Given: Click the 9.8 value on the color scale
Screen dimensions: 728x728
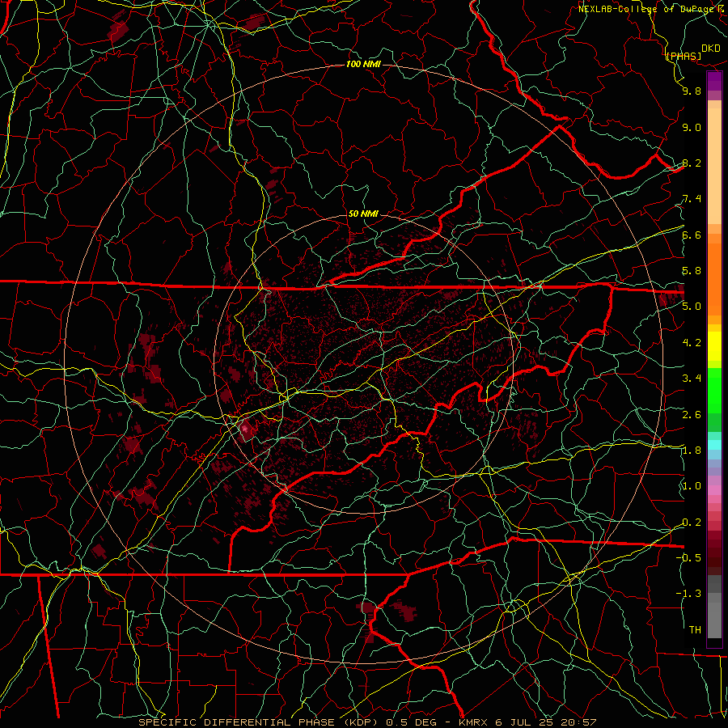Looking at the screenshot, I should [x=692, y=91].
